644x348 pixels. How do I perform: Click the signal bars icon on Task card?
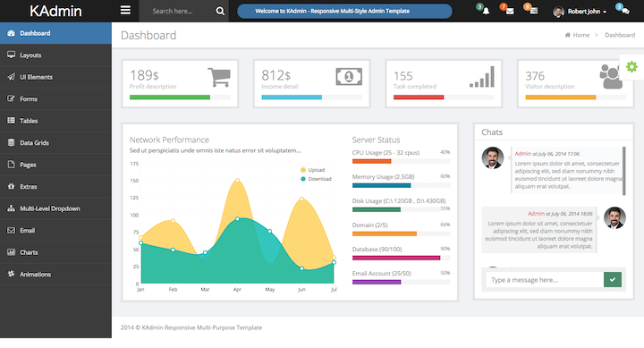point(482,77)
